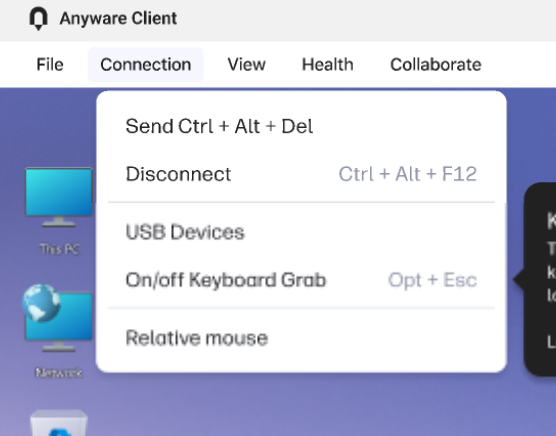Image resolution: width=556 pixels, height=436 pixels.
Task: Toggle On/off Keyboard Grab
Action: (x=301, y=280)
